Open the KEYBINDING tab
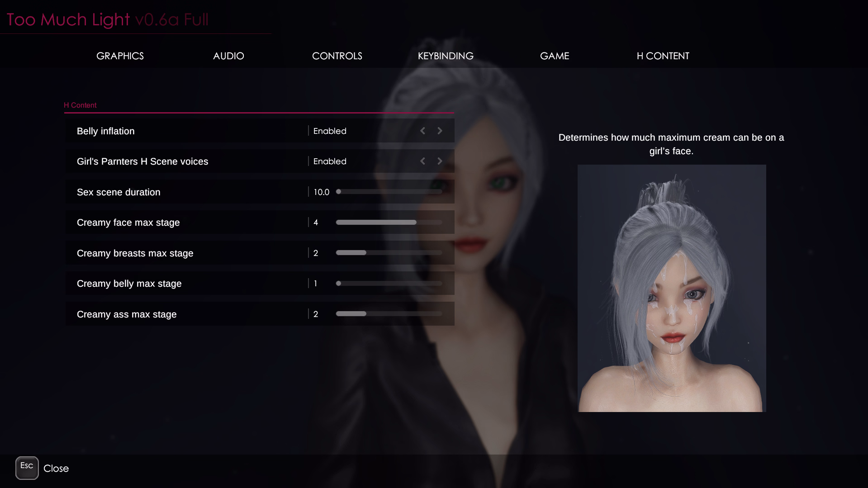 [445, 56]
